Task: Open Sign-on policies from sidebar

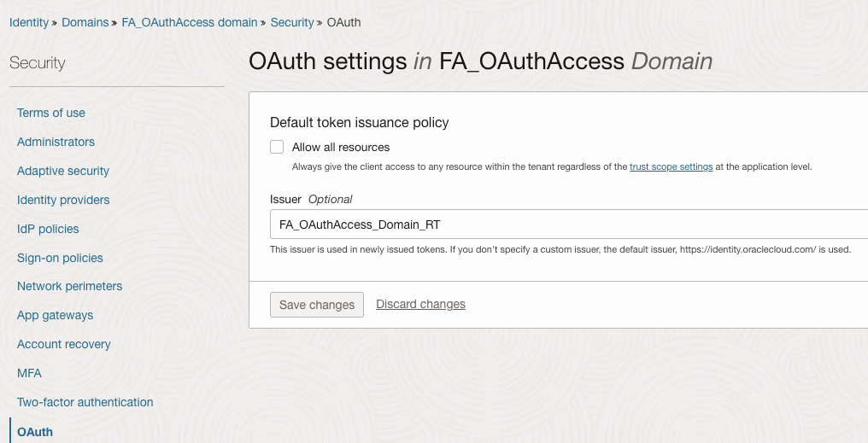Action: point(60,258)
